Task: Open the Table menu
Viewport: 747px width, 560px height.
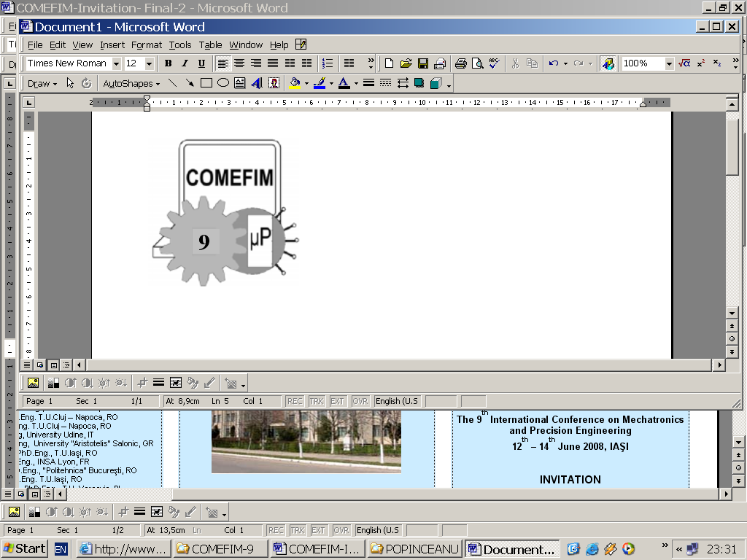Action: (x=211, y=44)
